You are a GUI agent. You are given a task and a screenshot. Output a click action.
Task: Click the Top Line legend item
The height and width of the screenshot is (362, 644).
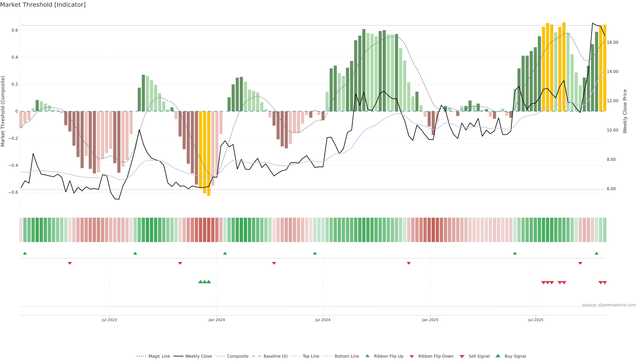click(311, 356)
